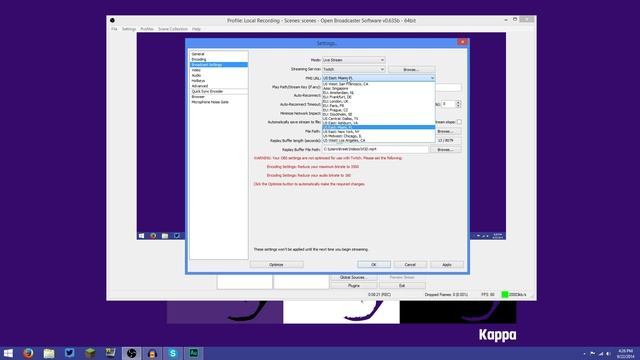Viewport: 640px width, 360px height.
Task: Open the Scene Collection menu
Action: [173, 29]
